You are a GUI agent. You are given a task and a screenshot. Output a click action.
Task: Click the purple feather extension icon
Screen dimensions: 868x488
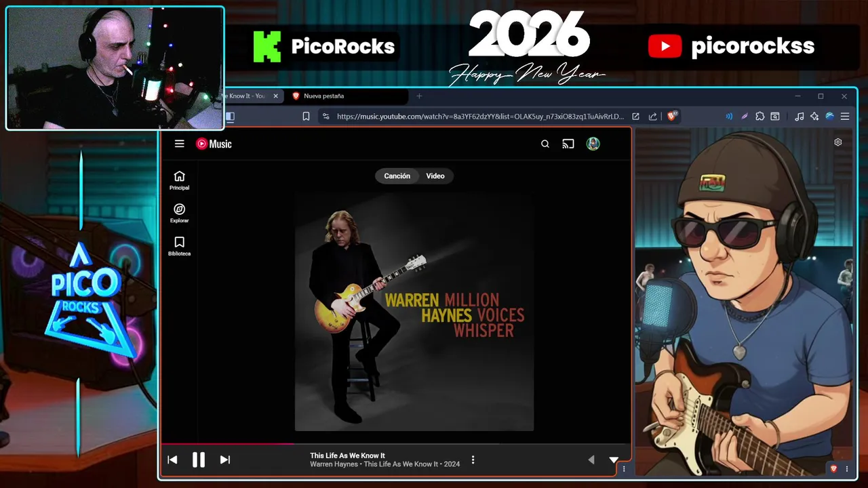(x=745, y=117)
